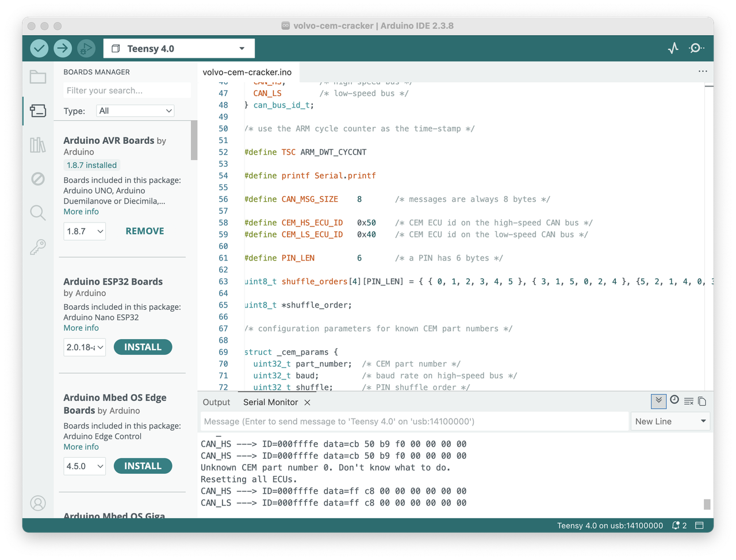The height and width of the screenshot is (560, 736).
Task: Click the serial message input field
Action: click(414, 421)
